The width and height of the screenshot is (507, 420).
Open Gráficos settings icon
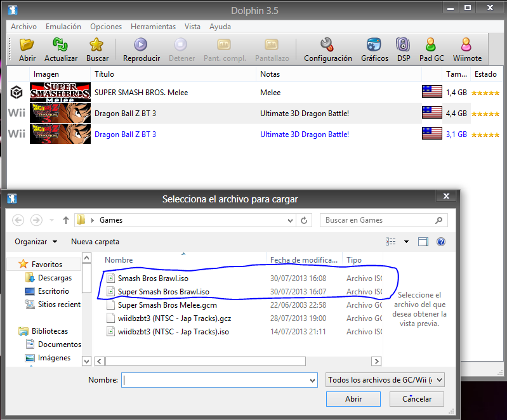[374, 44]
